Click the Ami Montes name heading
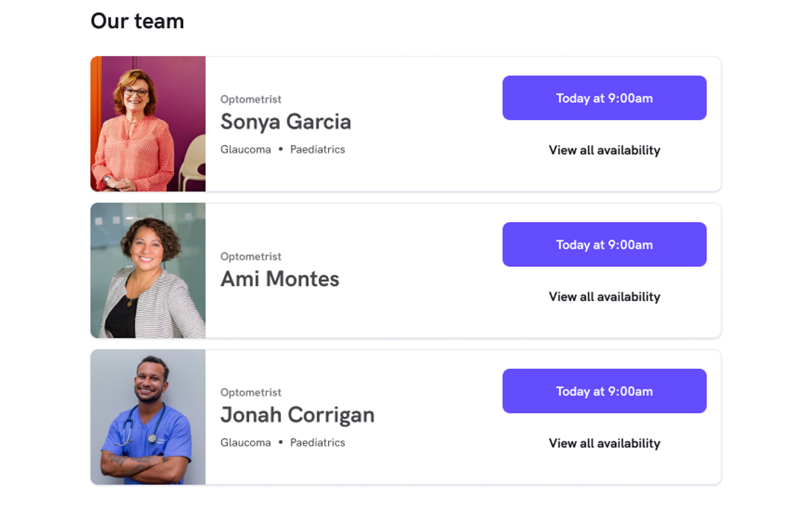This screenshot has width=812, height=526. 280,279
